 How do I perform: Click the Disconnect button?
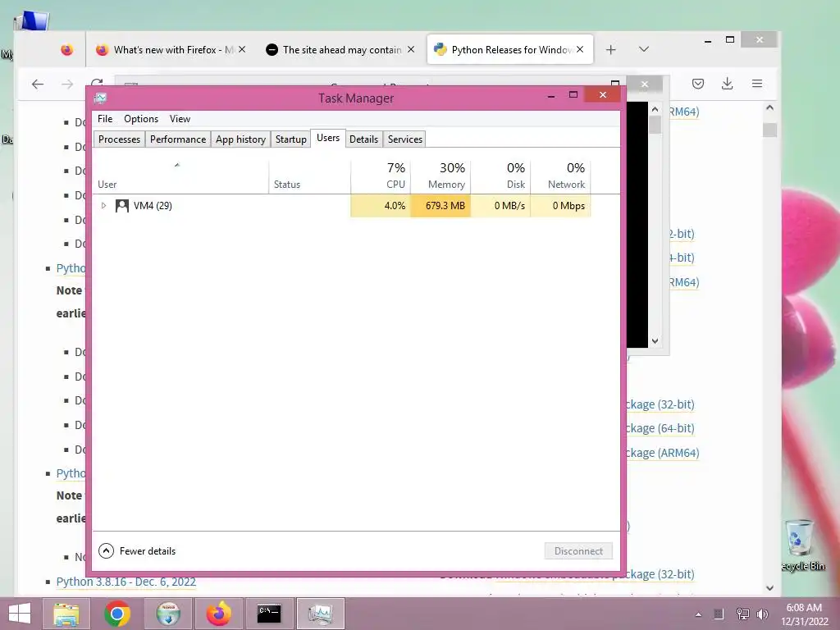click(578, 550)
